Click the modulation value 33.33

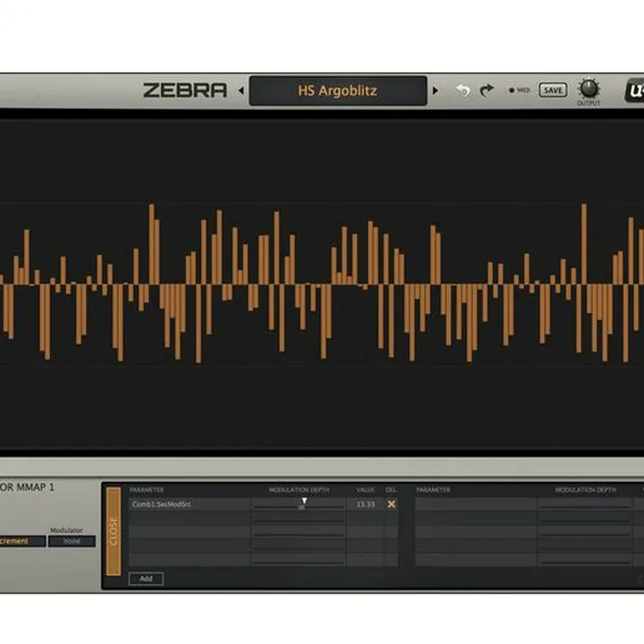click(x=366, y=504)
